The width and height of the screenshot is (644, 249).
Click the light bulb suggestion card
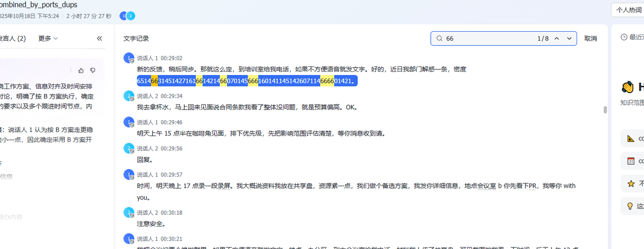point(632,206)
